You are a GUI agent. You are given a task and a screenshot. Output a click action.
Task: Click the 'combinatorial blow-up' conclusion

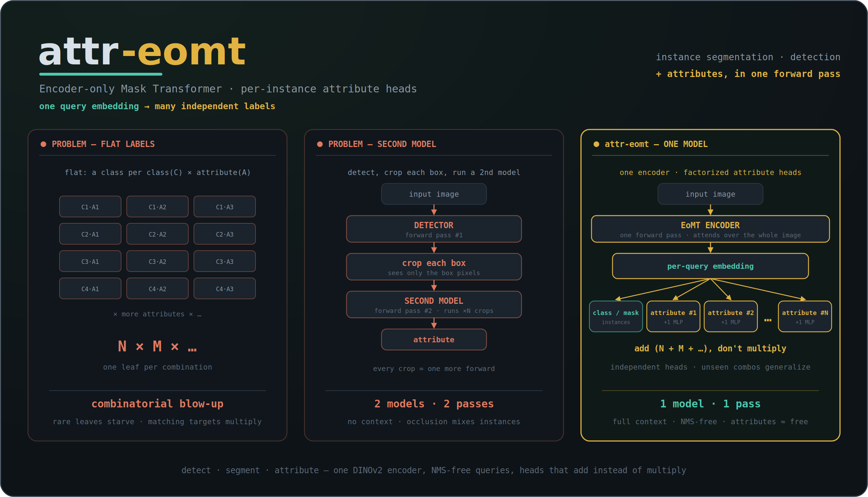157,404
